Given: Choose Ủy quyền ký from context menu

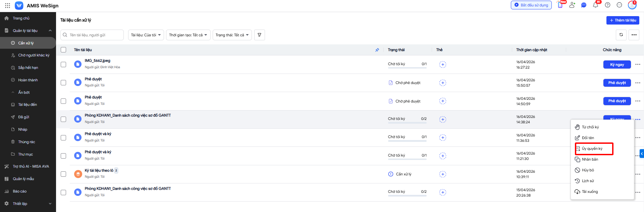Looking at the screenshot, I should [592, 149].
